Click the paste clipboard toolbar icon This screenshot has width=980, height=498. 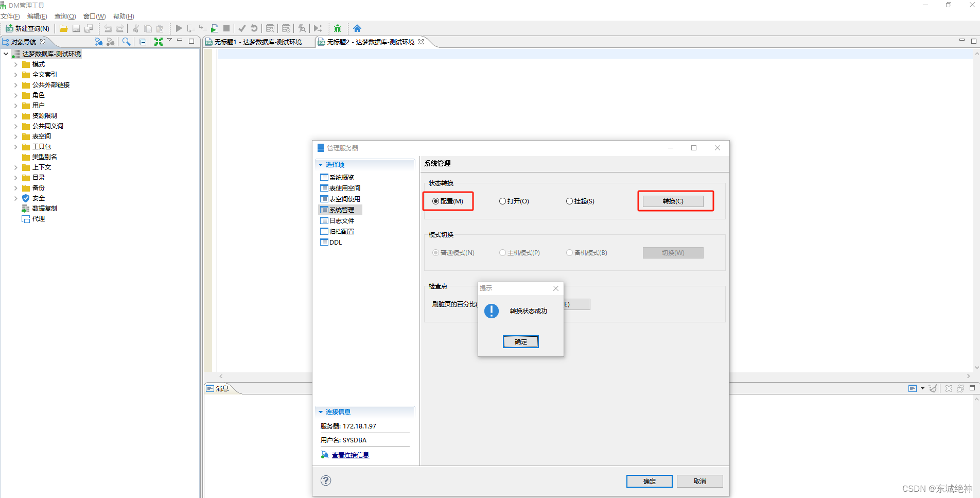click(x=160, y=28)
